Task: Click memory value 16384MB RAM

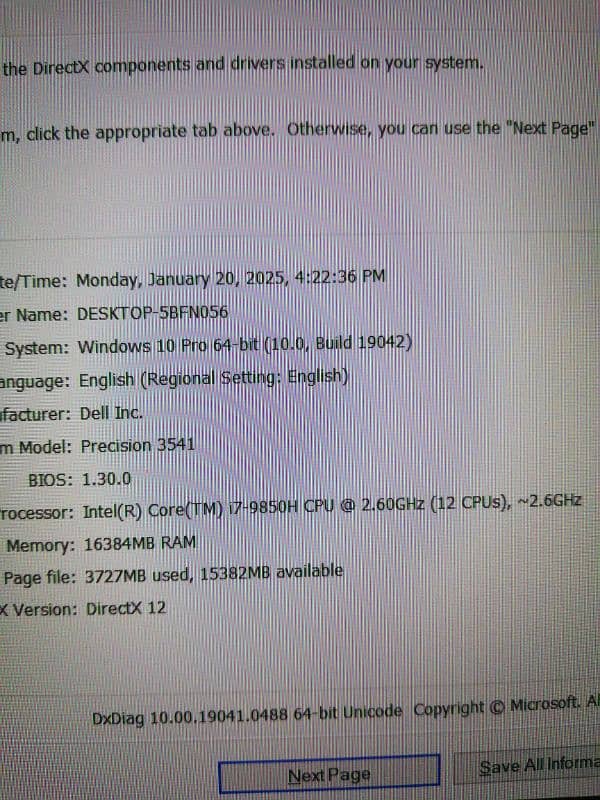Action: (x=140, y=544)
